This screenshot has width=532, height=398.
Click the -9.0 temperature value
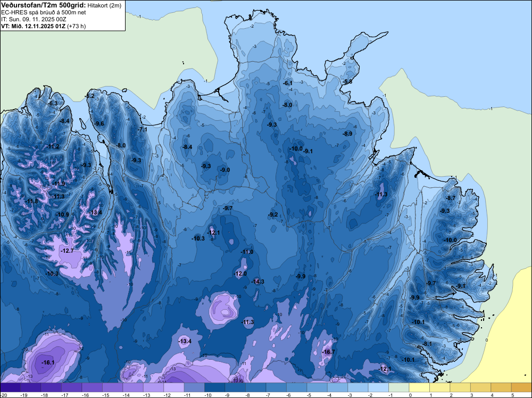tap(225, 170)
